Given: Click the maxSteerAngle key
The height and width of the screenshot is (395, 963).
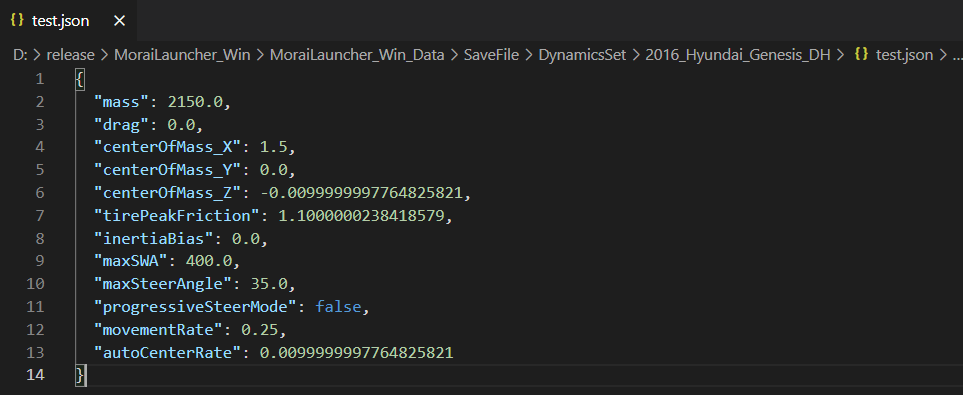Looking at the screenshot, I should [x=164, y=284].
